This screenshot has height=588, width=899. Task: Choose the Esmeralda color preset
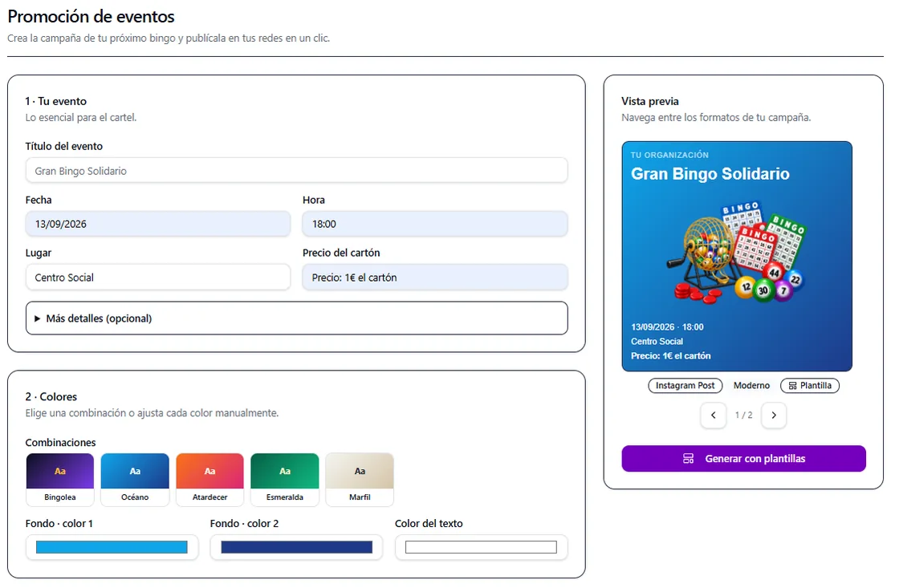click(284, 480)
